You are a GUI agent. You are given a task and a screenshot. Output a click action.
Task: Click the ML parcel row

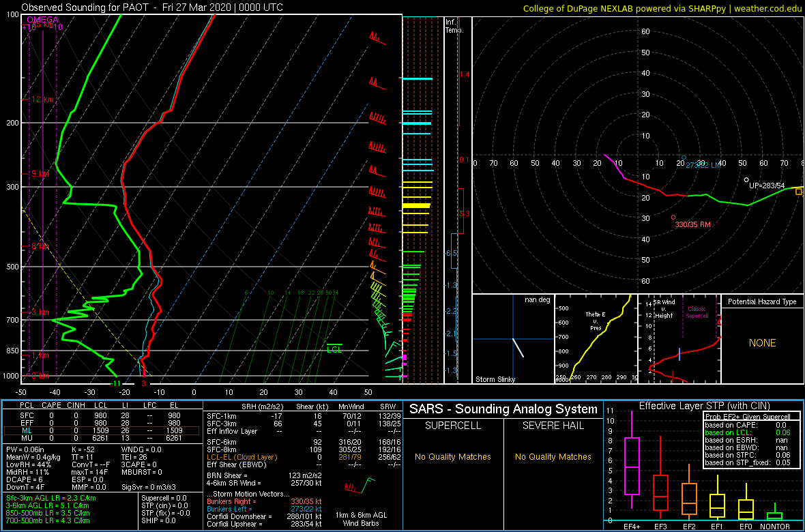tap(101, 430)
